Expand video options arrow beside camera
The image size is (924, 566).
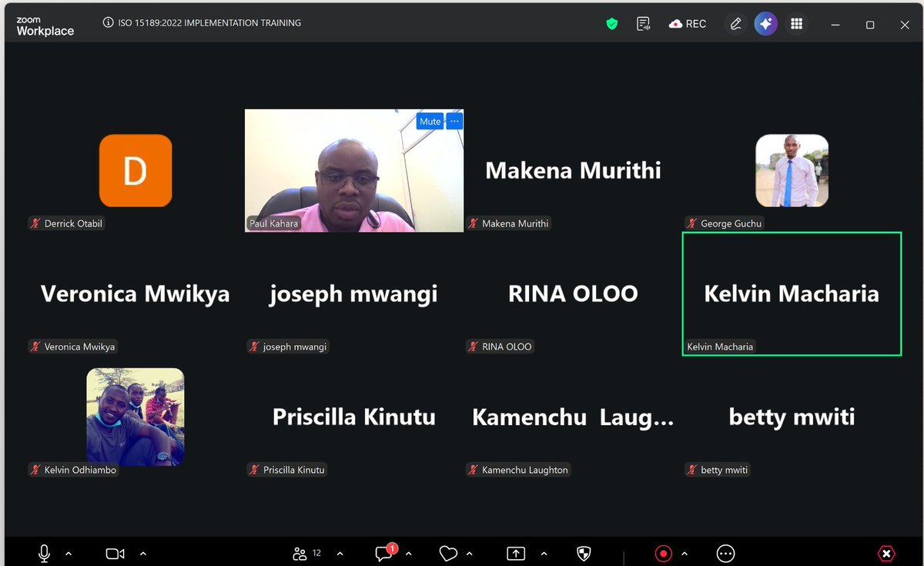(142, 553)
